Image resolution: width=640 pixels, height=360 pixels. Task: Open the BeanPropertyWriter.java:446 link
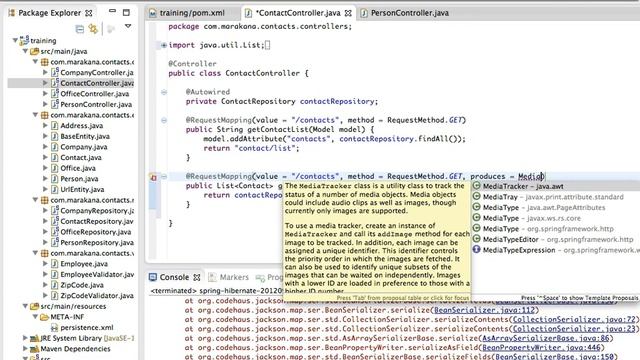pyautogui.click(x=541, y=348)
